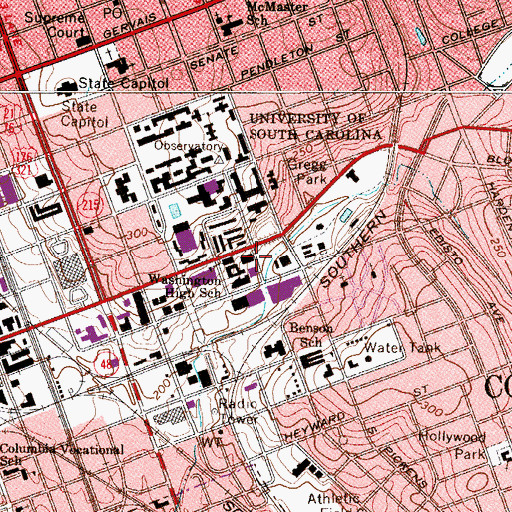Click the COLLEGE street label
Screen dimensions: 512x512
[x=471, y=32]
